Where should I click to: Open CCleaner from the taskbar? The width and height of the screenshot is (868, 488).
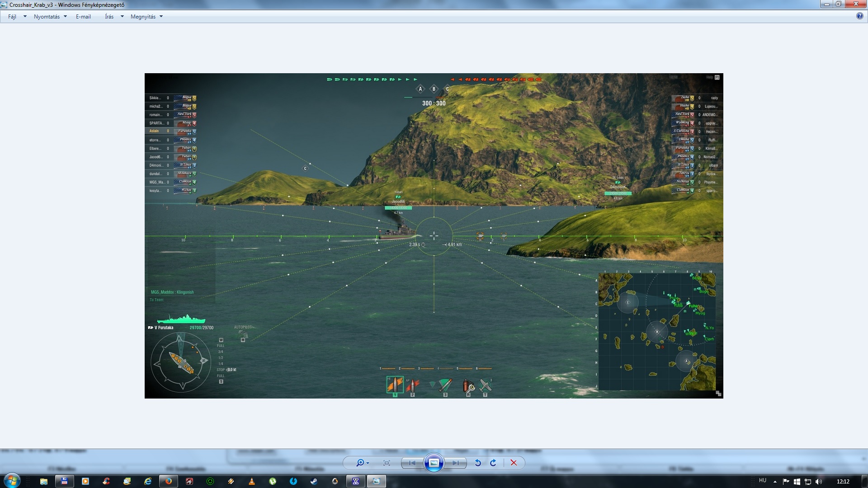click(106, 481)
